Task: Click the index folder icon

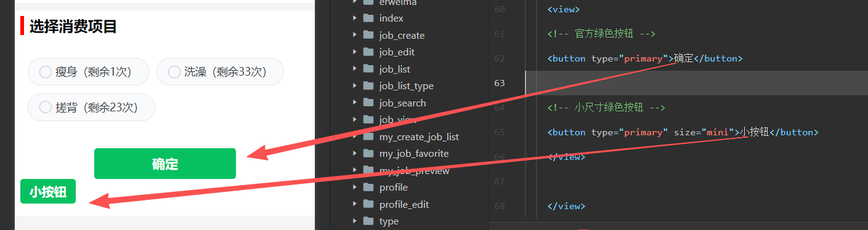Action: pos(368,18)
